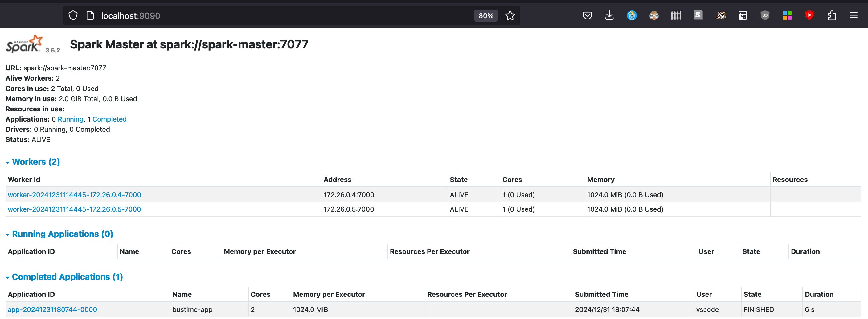This screenshot has width=868, height=319.
Task: Click the face with glasses extension icon
Action: click(x=654, y=15)
